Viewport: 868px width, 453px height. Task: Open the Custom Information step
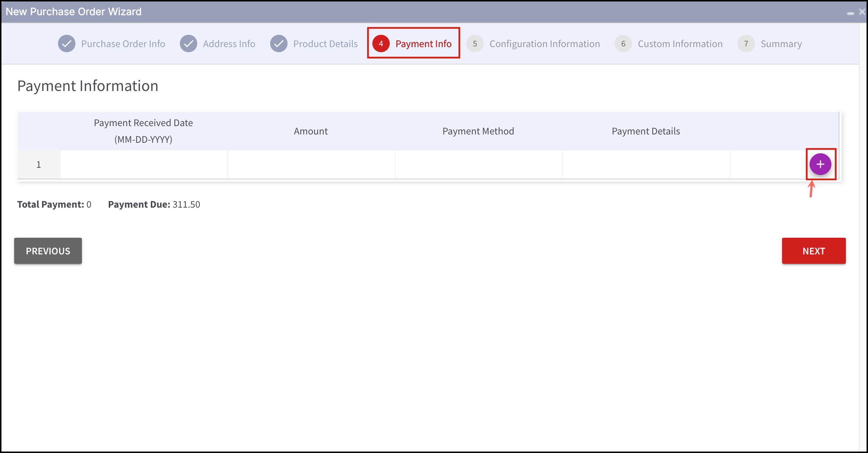[680, 44]
